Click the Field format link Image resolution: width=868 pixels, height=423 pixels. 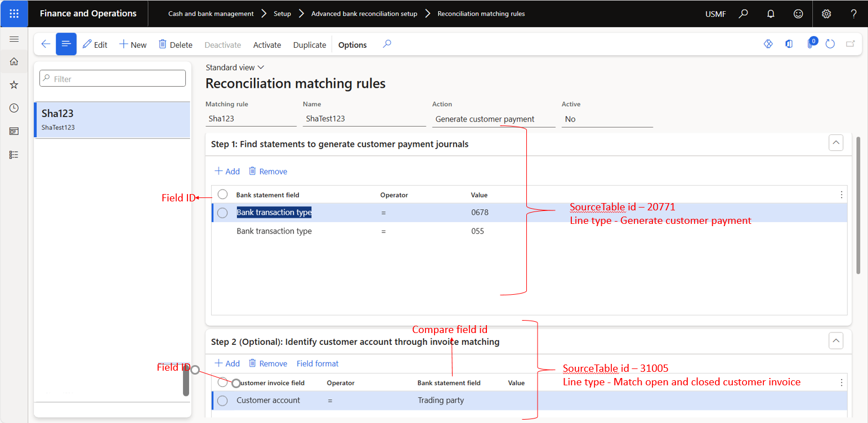click(317, 363)
